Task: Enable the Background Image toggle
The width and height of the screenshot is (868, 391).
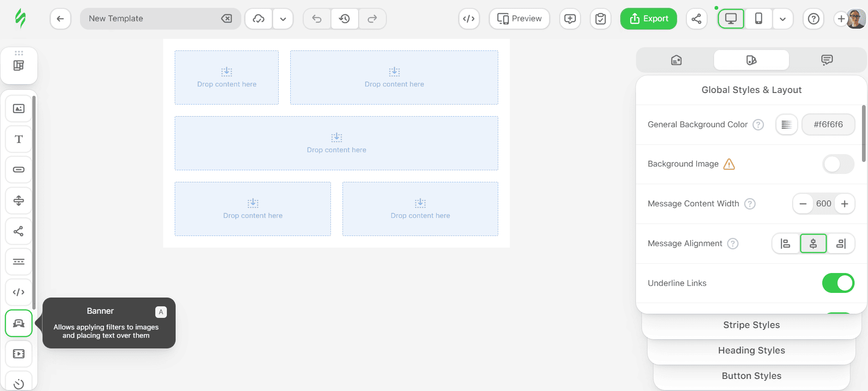Action: [x=838, y=164]
